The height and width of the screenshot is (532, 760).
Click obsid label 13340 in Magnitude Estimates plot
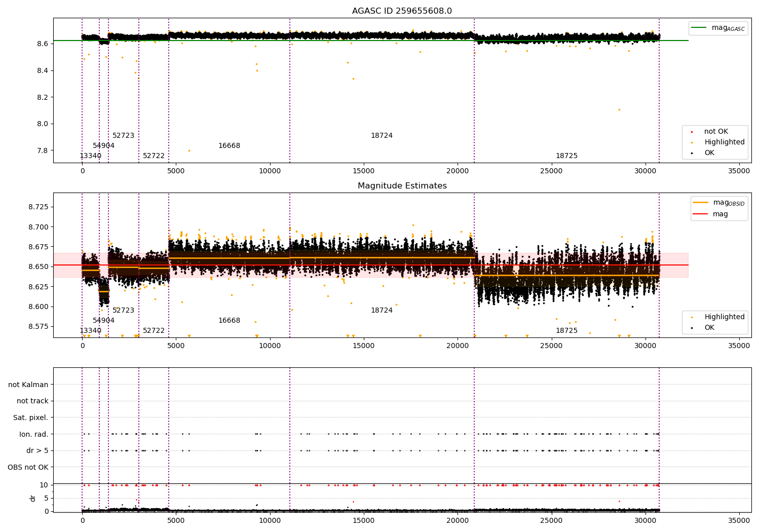click(90, 331)
